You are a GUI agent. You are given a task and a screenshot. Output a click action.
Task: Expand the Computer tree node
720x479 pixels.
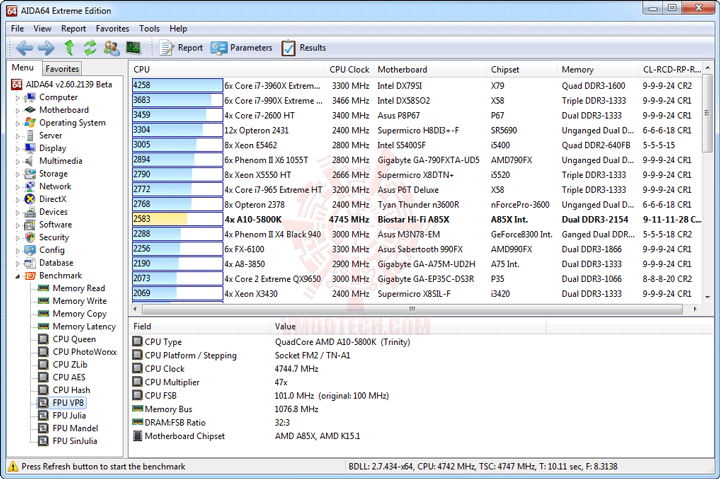[18, 98]
